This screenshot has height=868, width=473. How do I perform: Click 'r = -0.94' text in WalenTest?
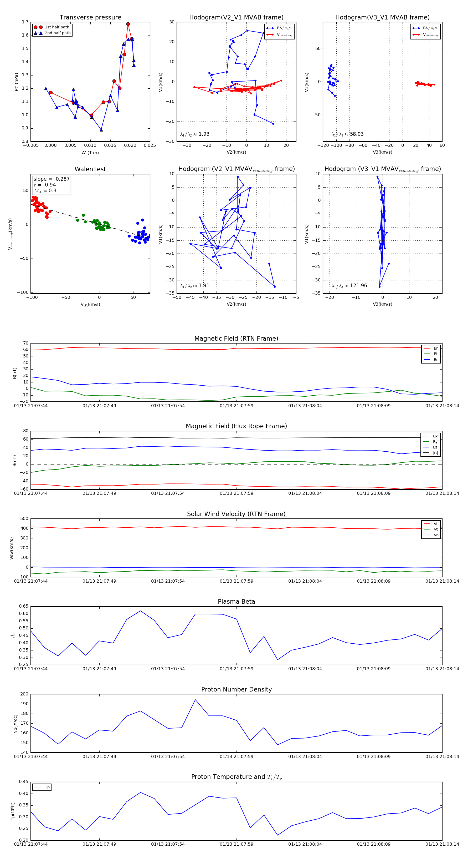45,185
